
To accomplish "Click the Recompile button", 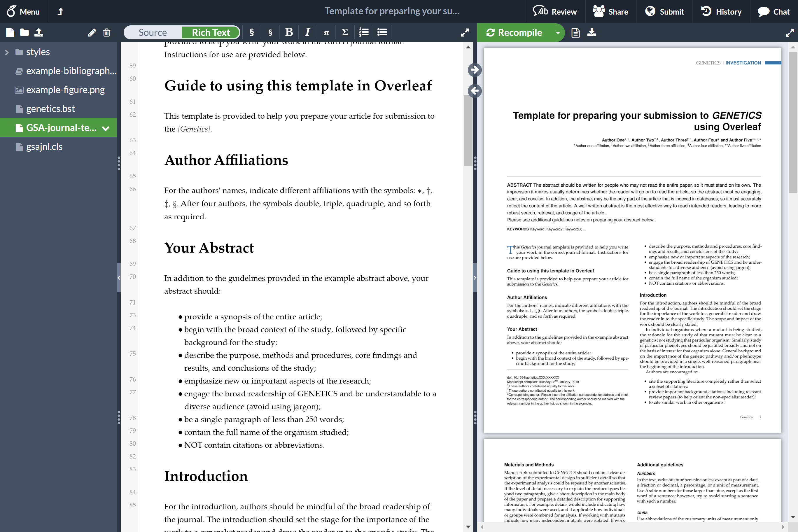I will [x=514, y=33].
